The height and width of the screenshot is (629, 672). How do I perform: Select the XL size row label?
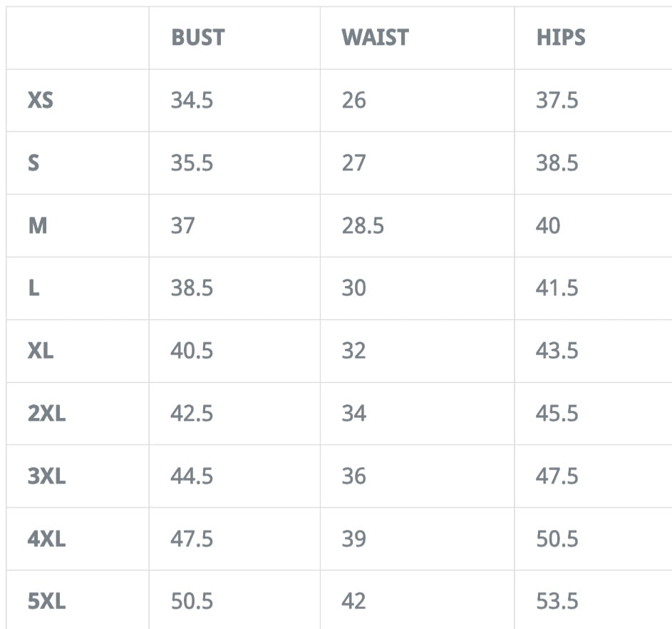click(x=40, y=352)
